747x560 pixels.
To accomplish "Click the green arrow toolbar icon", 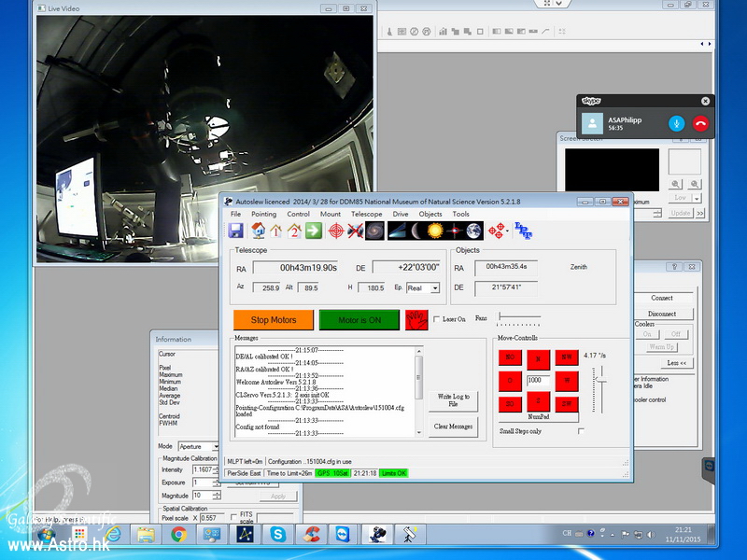I will 314,231.
